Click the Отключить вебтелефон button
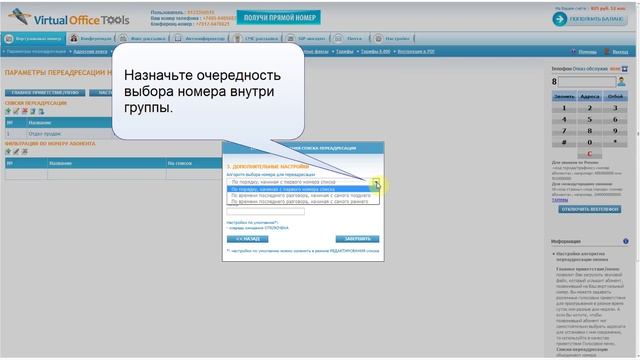 coord(590,209)
